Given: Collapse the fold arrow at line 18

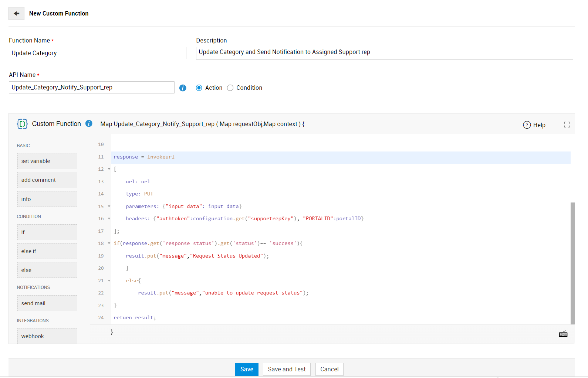Looking at the screenshot, I should [x=109, y=244].
